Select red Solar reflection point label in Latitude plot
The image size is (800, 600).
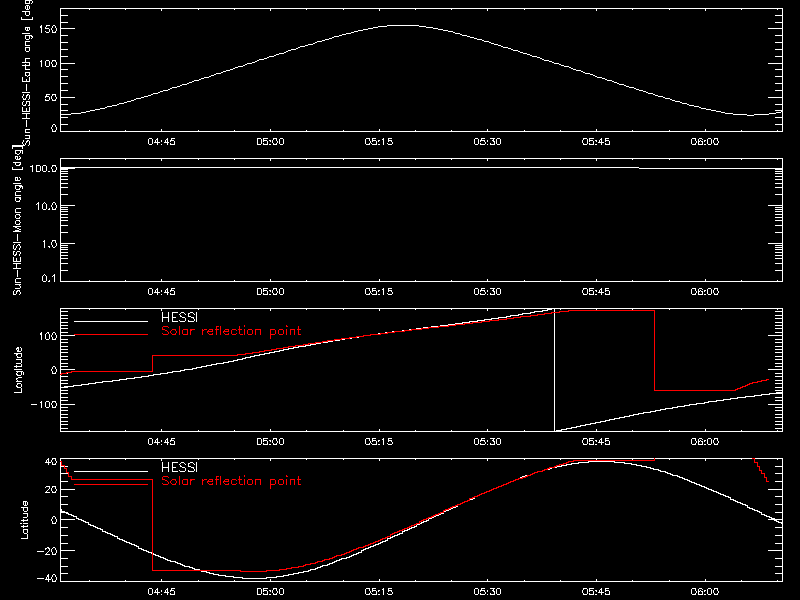pyautogui.click(x=231, y=481)
